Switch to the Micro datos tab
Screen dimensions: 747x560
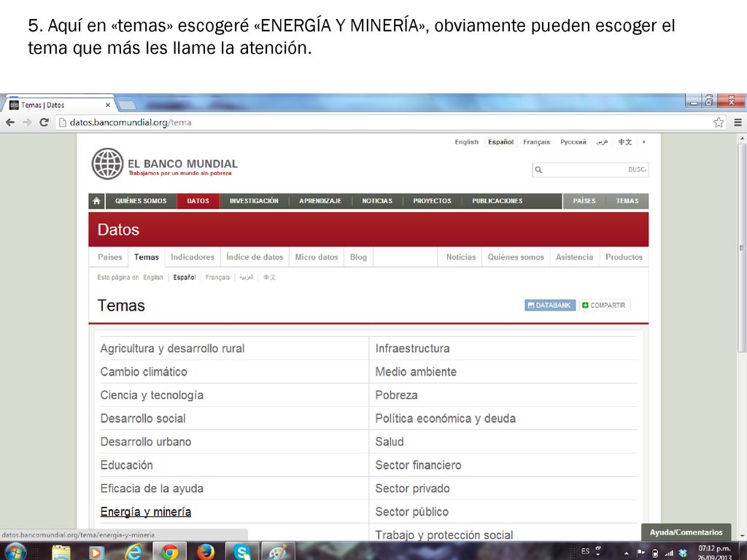317,257
